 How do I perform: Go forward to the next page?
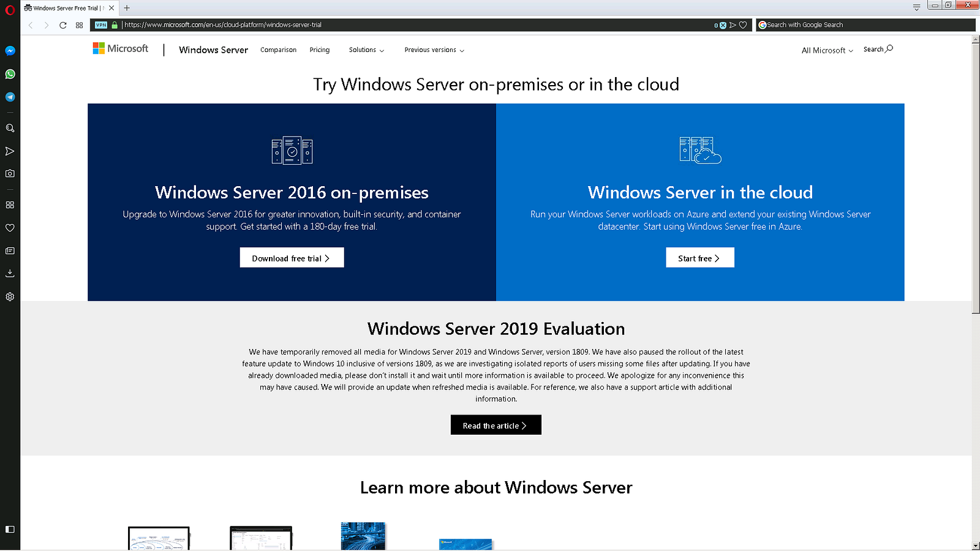point(47,25)
